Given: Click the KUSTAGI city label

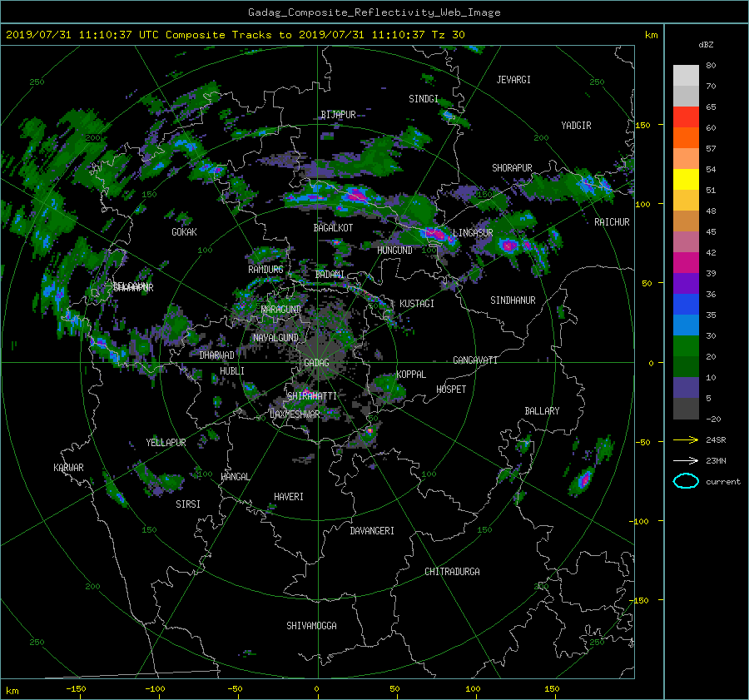Looking at the screenshot, I should 417,304.
